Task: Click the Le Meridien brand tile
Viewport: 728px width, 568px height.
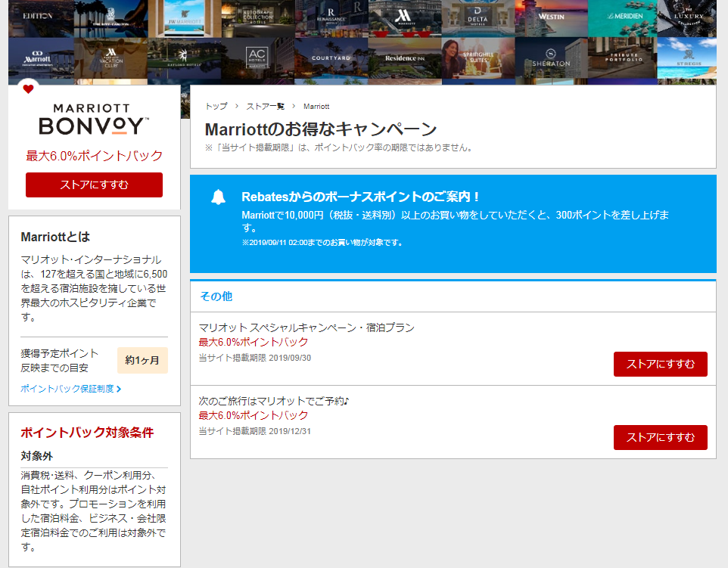Action: [623, 19]
